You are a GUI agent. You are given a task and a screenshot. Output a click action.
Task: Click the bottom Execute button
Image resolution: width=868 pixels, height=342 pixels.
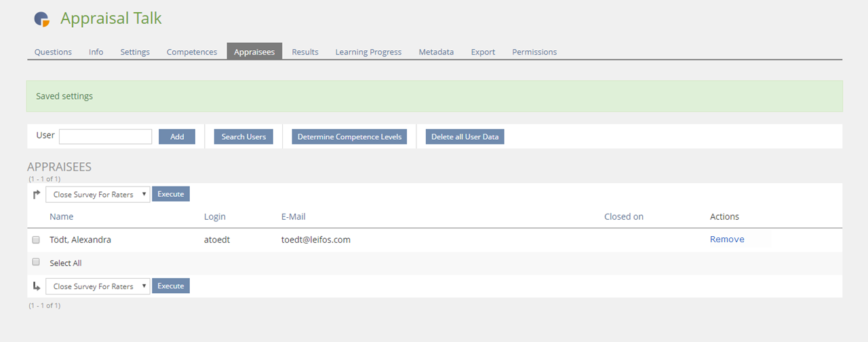coord(171,286)
